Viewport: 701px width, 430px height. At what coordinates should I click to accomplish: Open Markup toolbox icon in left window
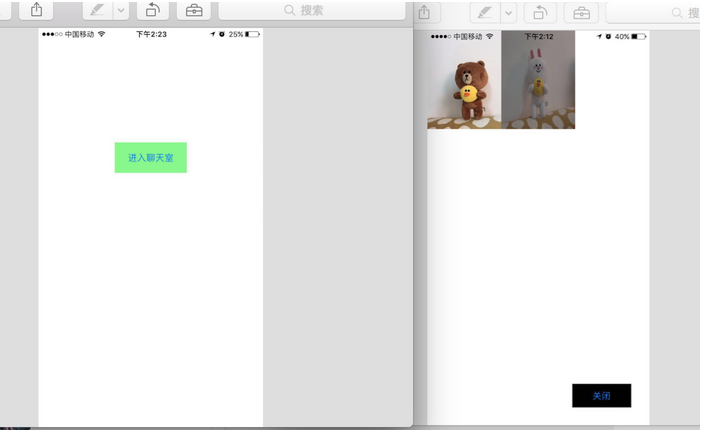[x=194, y=10]
